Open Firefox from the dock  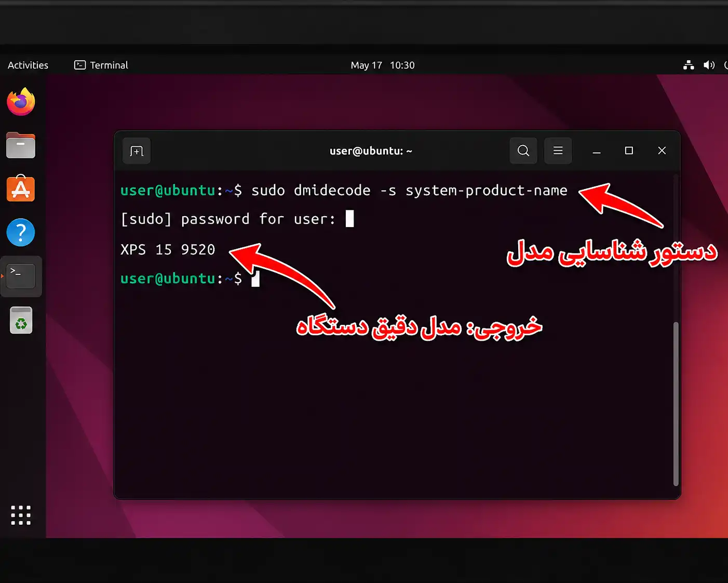pos(21,102)
